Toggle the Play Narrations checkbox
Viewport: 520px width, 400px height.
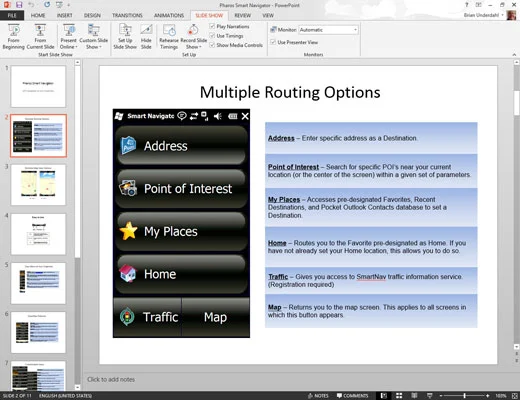click(212, 26)
